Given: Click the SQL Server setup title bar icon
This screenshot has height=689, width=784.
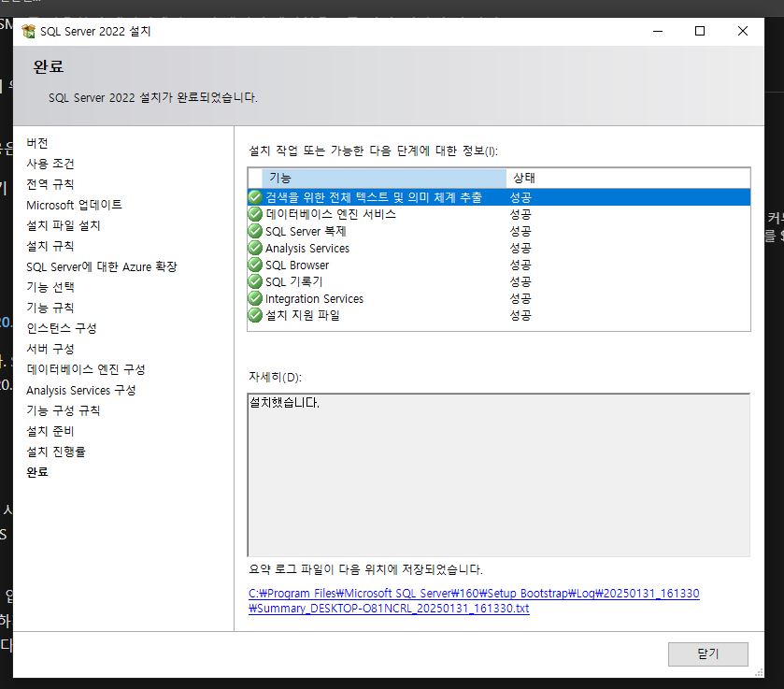Looking at the screenshot, I should [x=28, y=31].
